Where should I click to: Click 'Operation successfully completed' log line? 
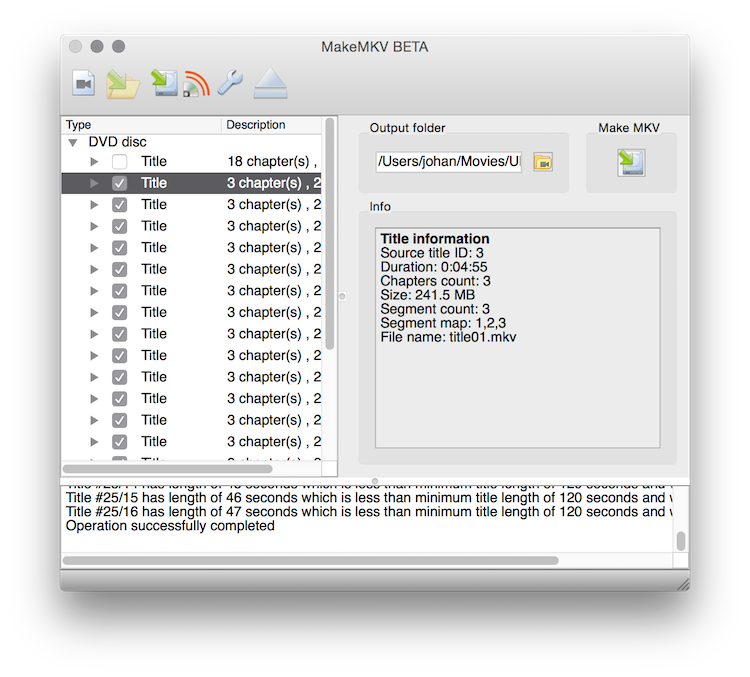(x=170, y=526)
